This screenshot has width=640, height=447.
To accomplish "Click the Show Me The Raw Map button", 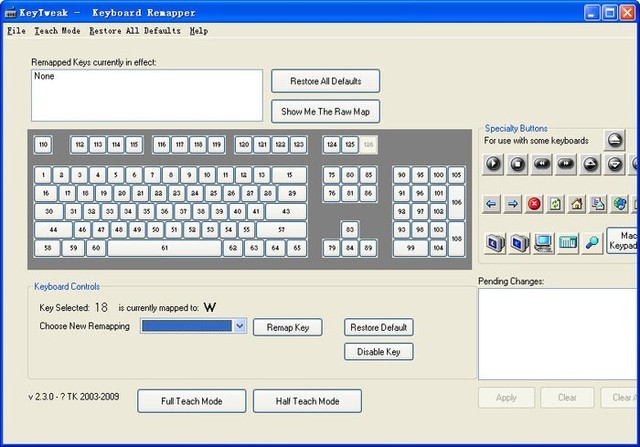I will point(325,110).
